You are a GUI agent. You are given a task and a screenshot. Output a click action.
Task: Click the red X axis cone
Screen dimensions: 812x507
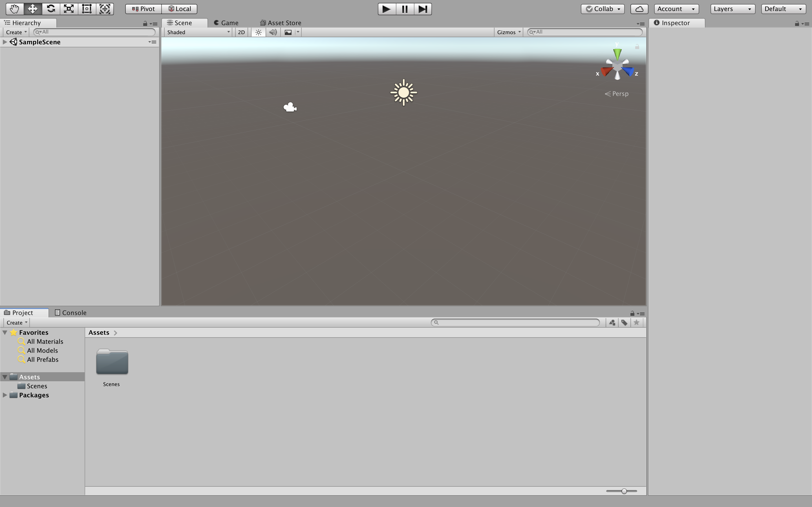point(607,71)
